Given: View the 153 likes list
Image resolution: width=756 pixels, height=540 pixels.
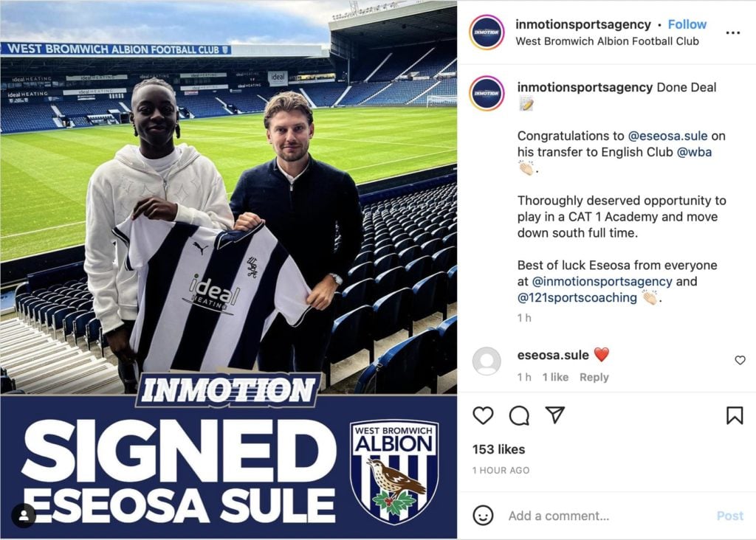Looking at the screenshot, I should pyautogui.click(x=498, y=449).
